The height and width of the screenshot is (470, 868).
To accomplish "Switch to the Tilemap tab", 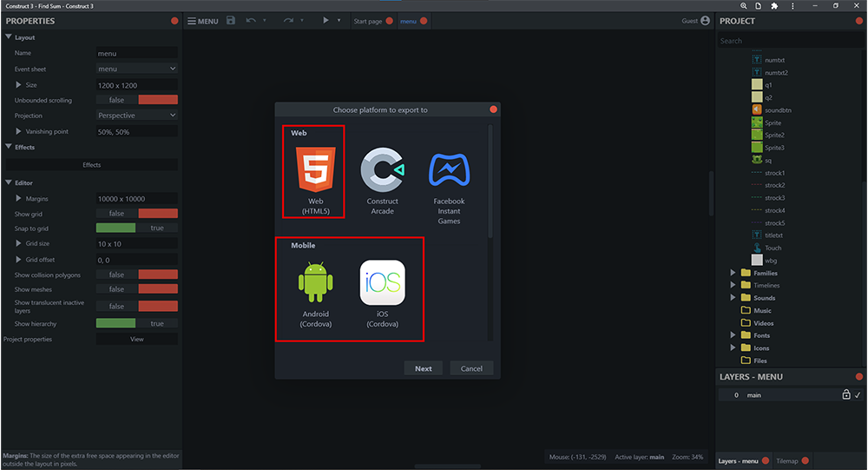I will [x=786, y=461].
